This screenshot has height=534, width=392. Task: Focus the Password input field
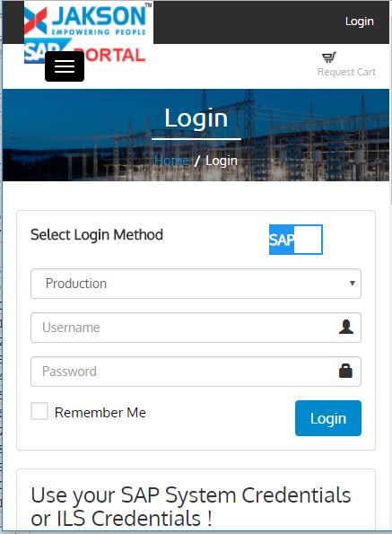pyautogui.click(x=196, y=372)
